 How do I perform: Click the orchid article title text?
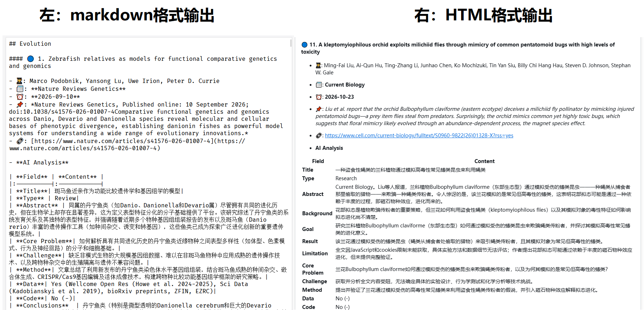click(458, 48)
